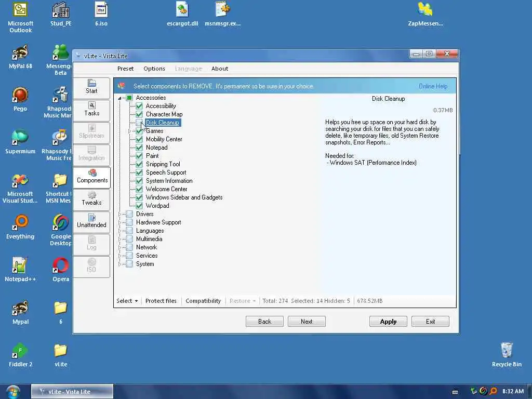
Task: Select the MyPal 68 desktop shortcut
Action: coord(20,57)
